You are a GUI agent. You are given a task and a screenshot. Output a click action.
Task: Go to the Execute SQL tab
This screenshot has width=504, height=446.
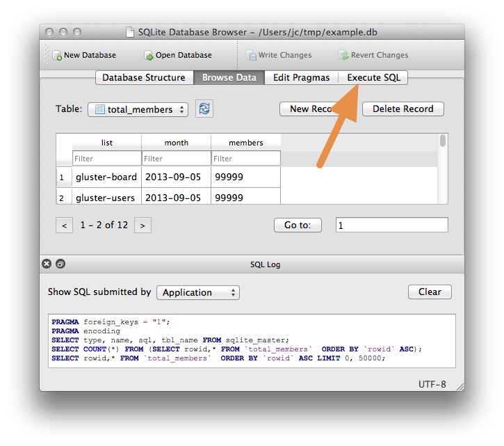pyautogui.click(x=373, y=77)
